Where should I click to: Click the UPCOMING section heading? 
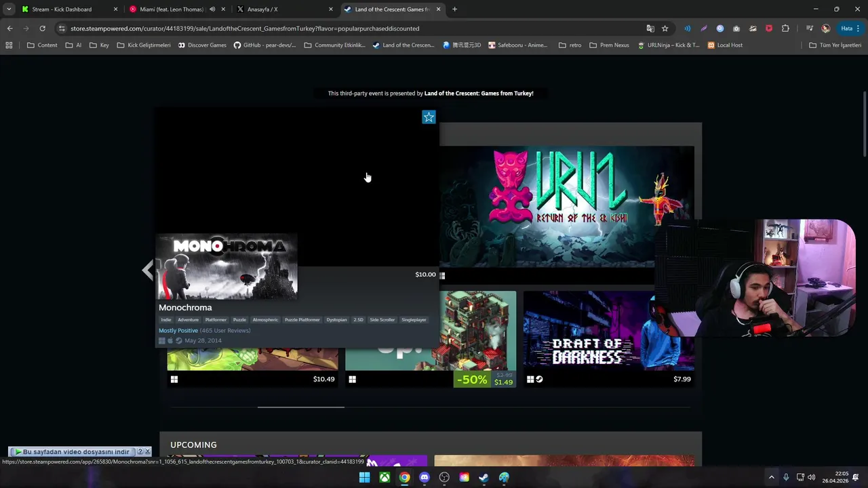[193, 445]
